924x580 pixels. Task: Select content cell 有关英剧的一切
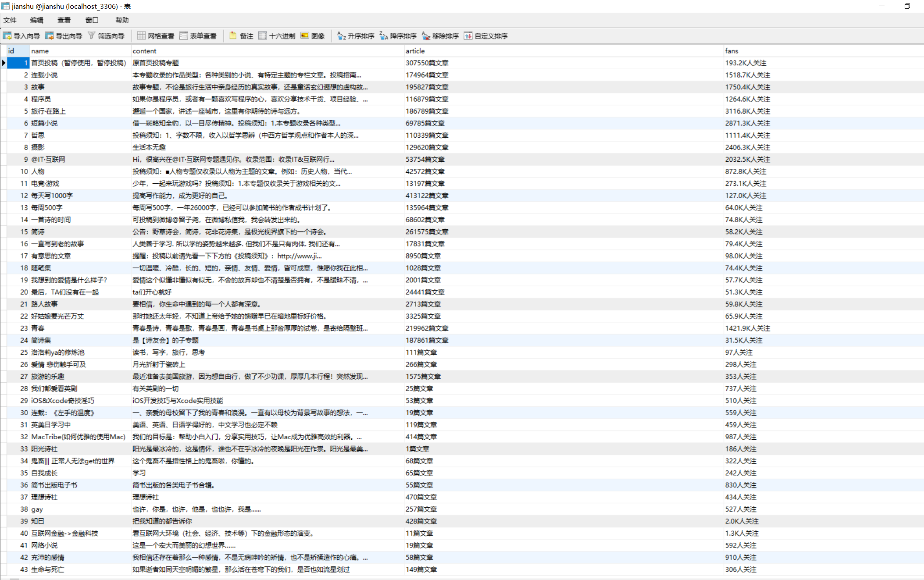click(x=268, y=388)
